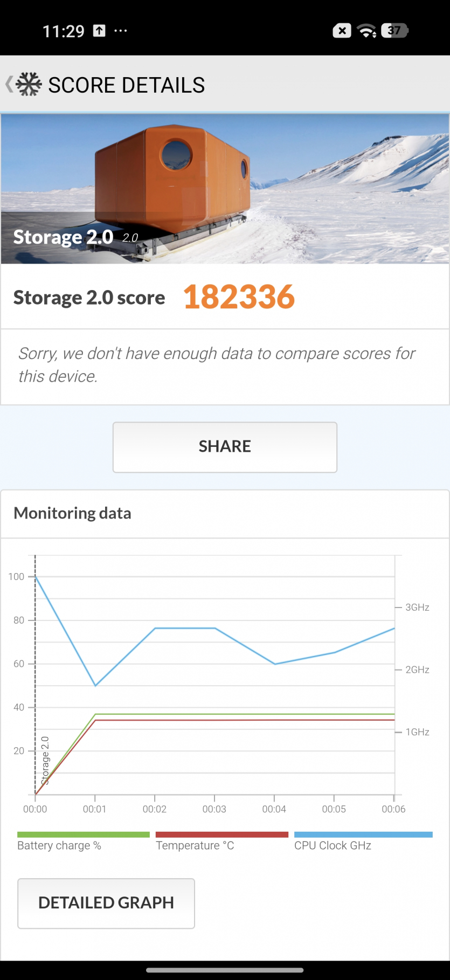
Task: Tap the SCORE DETAILS title
Action: 127,85
